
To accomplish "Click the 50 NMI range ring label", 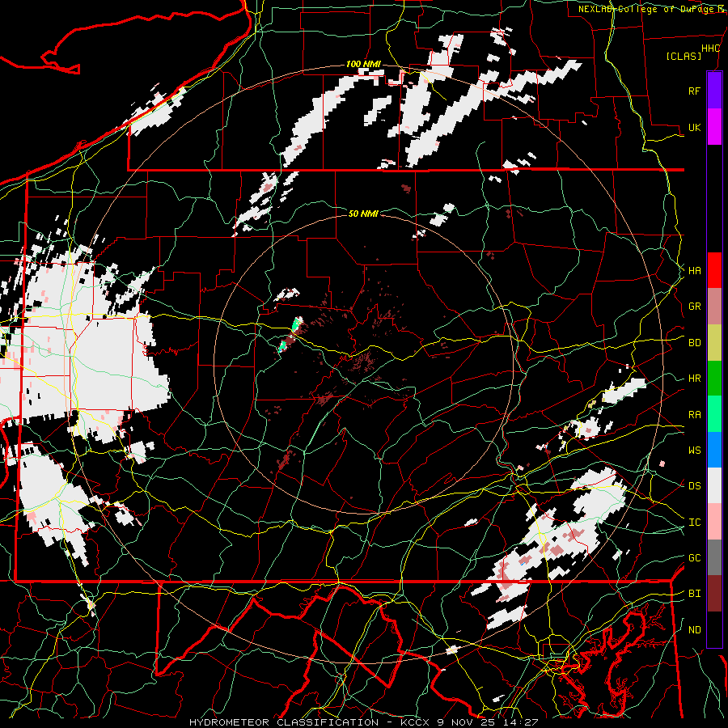I will (363, 214).
